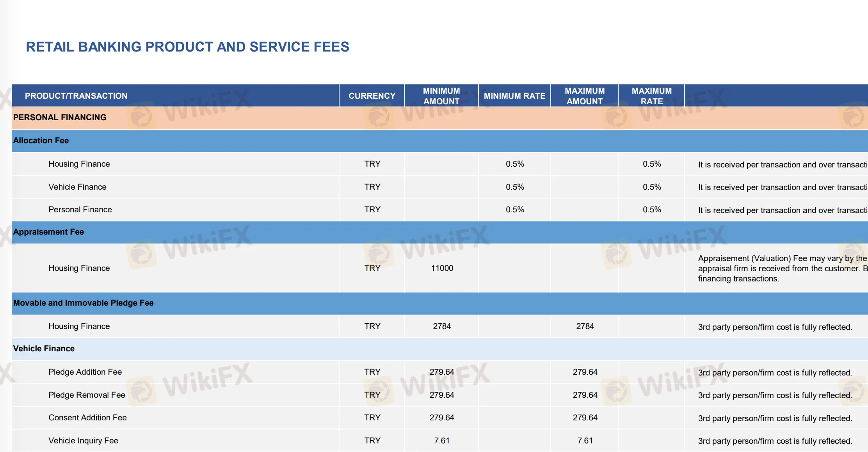Select the Vehicle Finance subsection header

(44, 348)
